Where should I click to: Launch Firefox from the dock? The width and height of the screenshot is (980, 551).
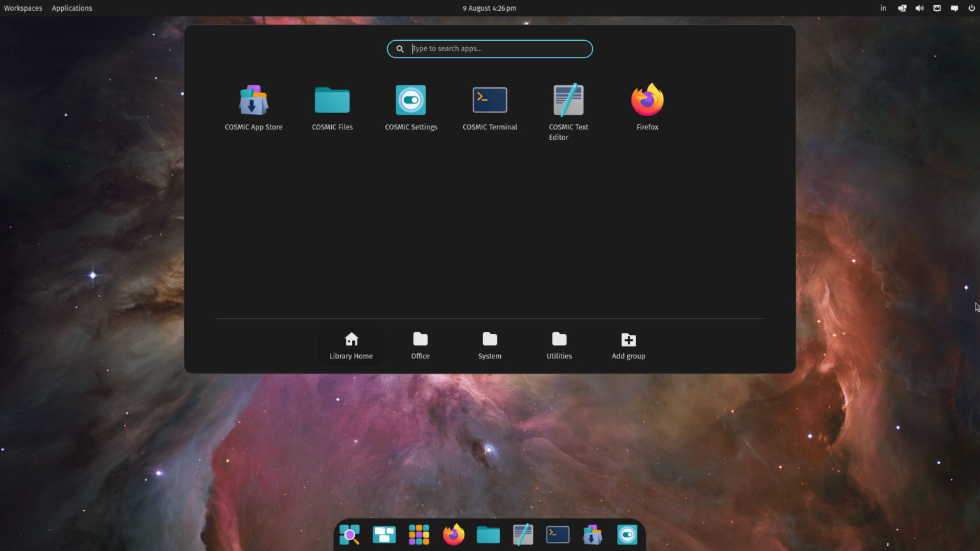click(454, 535)
